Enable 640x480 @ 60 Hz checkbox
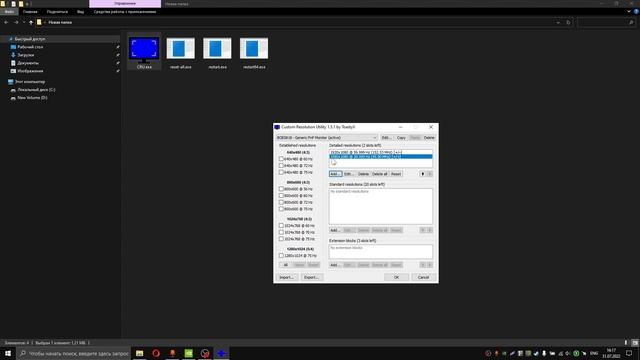Image resolution: width=640 pixels, height=360 pixels. point(281,159)
